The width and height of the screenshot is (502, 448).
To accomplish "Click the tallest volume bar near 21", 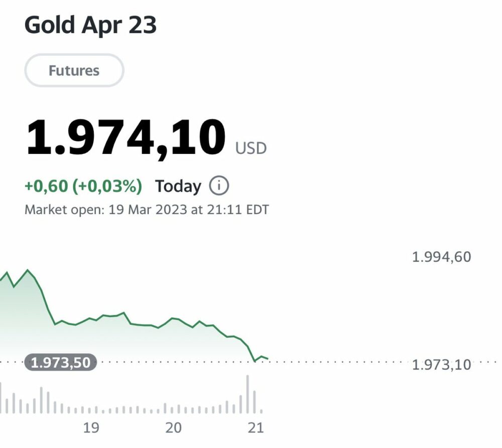I will click(x=247, y=395).
